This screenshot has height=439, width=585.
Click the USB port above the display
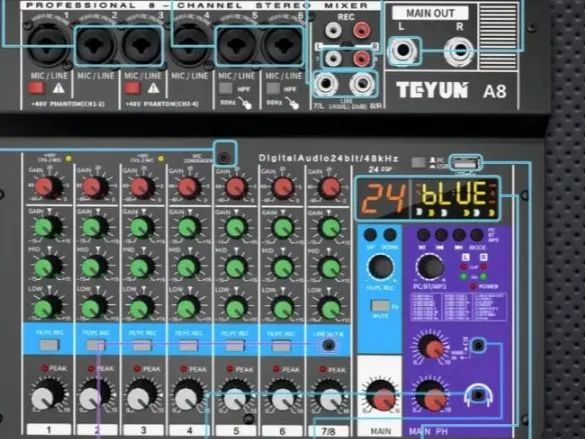465,163
